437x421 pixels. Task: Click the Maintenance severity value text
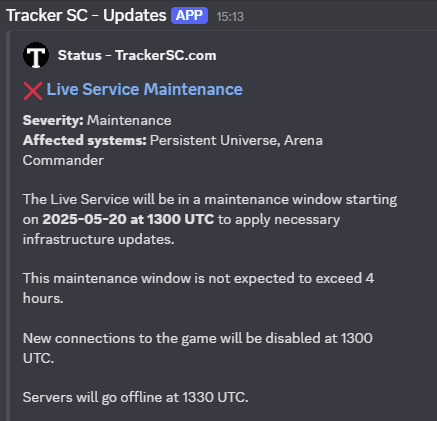pos(129,120)
